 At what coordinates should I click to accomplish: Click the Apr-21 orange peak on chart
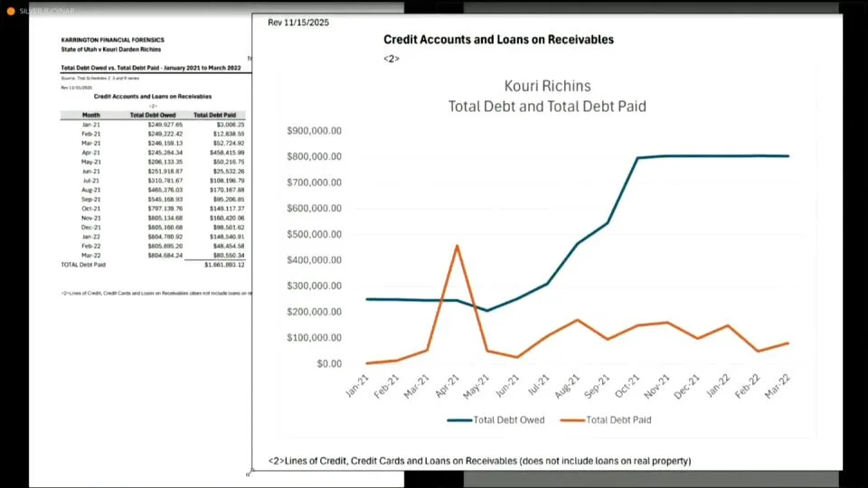[457, 246]
